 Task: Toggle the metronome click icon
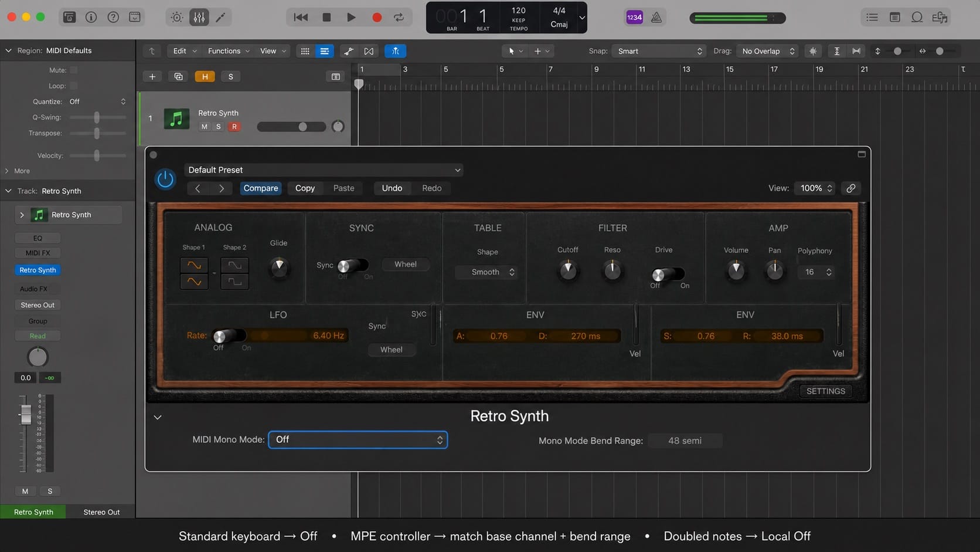(656, 17)
